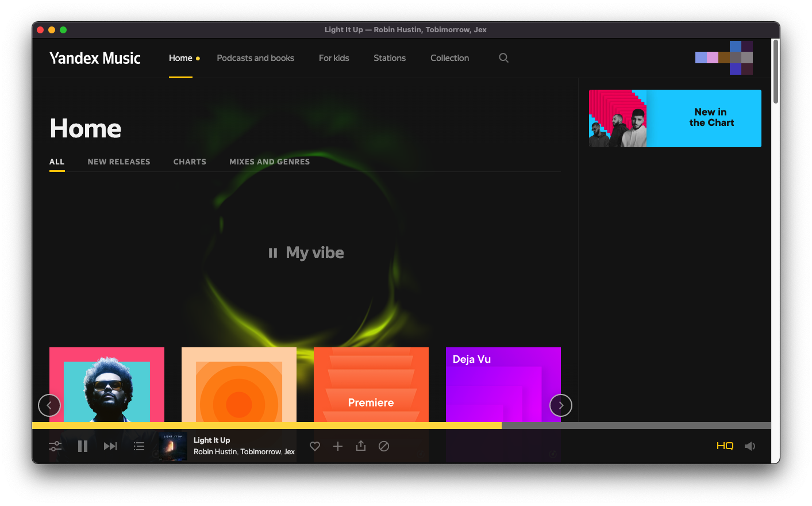The image size is (812, 506).
Task: Click the Home page heading
Action: click(86, 128)
